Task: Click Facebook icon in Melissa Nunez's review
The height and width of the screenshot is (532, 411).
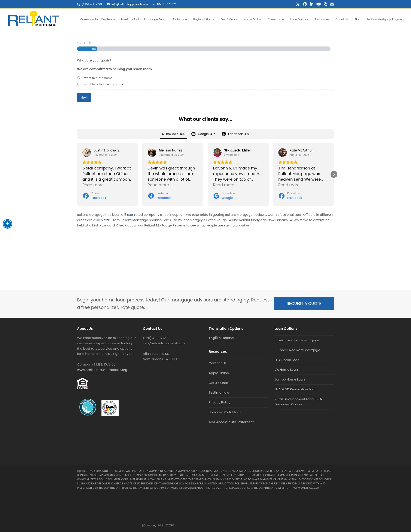Action: click(x=151, y=196)
